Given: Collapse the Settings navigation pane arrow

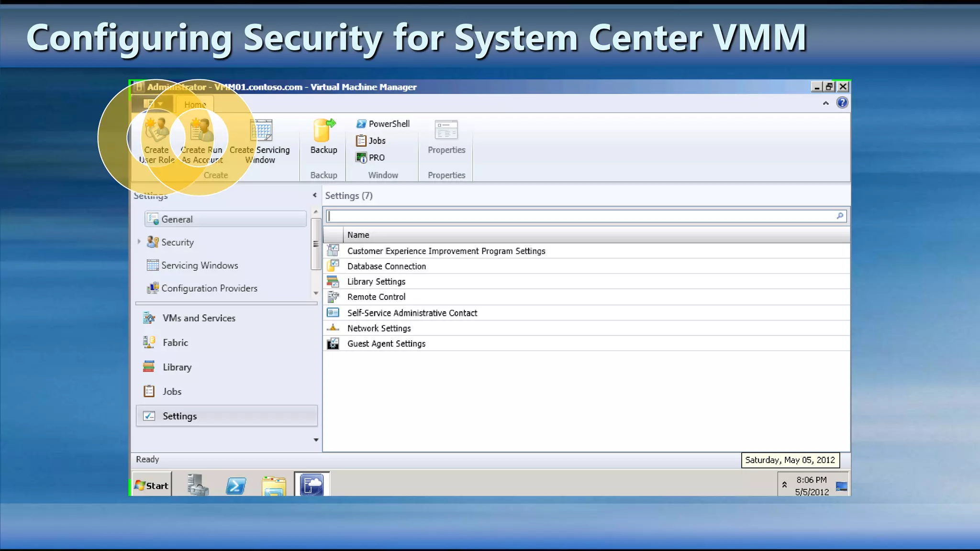Looking at the screenshot, I should point(314,195).
